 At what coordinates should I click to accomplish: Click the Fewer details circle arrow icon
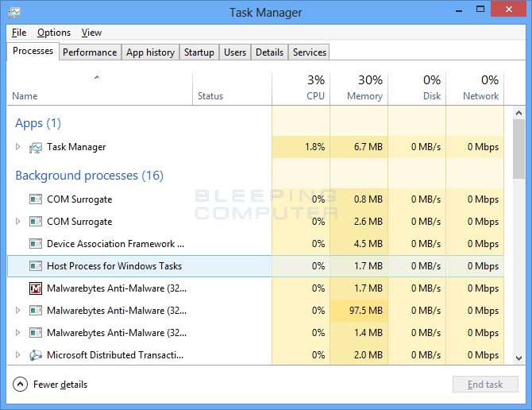[x=20, y=385]
